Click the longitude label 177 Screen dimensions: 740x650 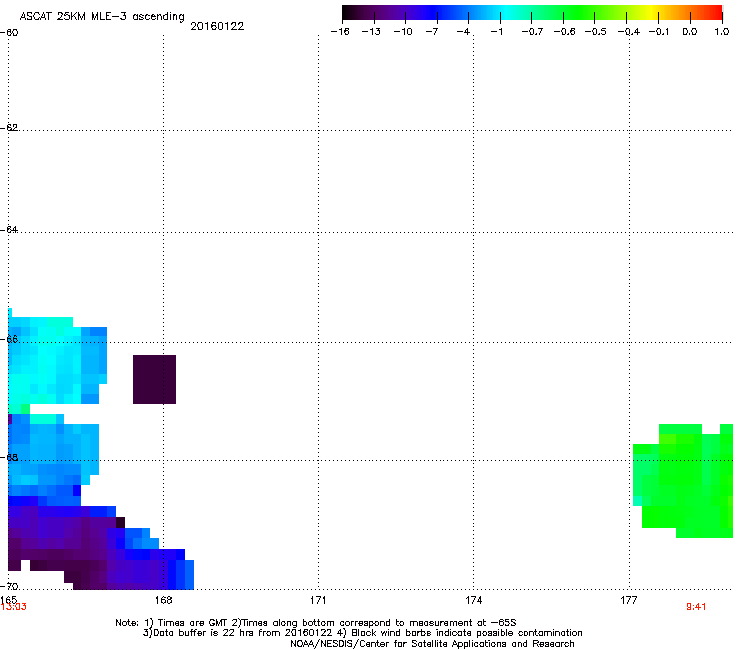pyautogui.click(x=629, y=600)
